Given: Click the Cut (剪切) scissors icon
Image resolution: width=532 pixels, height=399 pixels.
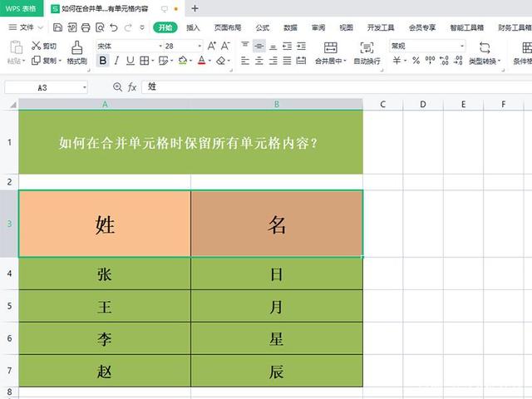Looking at the screenshot, I should pyautogui.click(x=36, y=46).
